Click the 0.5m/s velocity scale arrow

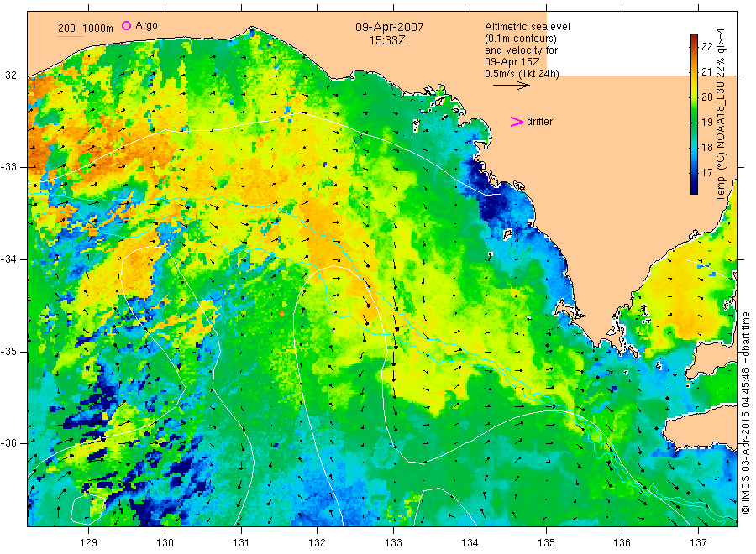(511, 86)
